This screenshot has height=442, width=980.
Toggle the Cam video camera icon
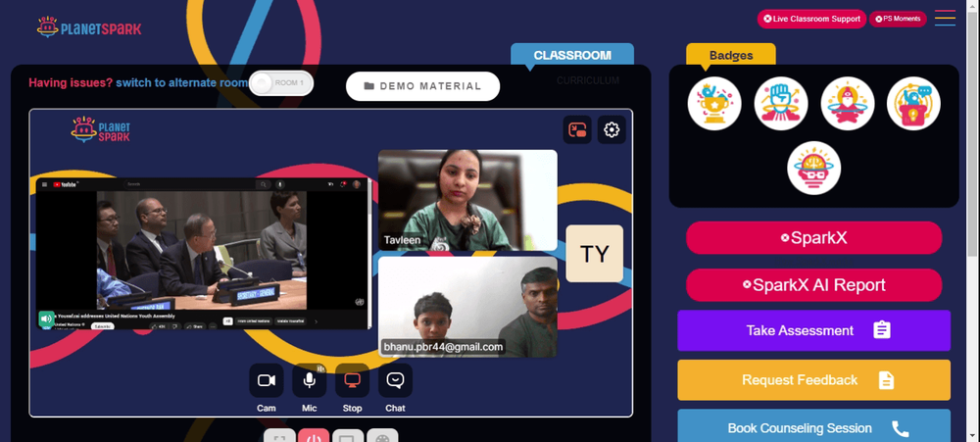[x=267, y=380]
